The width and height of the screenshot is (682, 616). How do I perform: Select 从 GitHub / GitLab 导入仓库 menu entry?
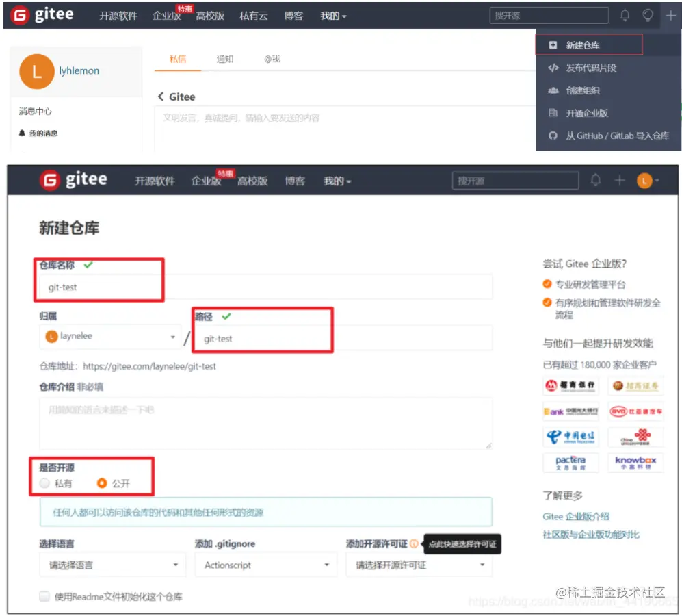point(608,136)
